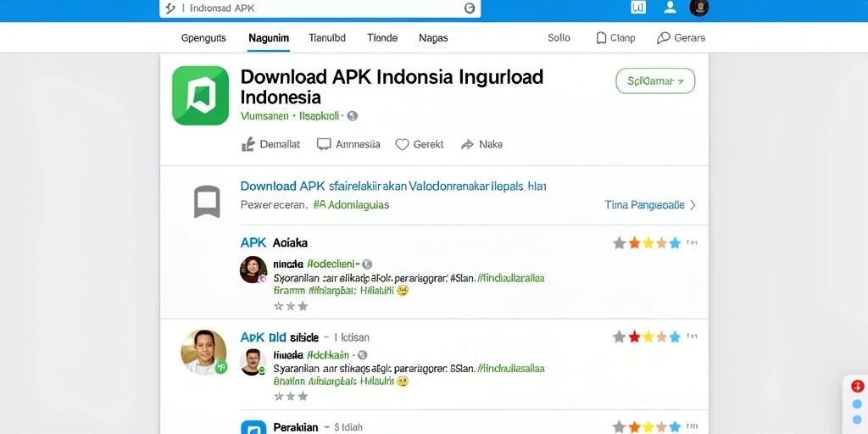868x434 pixels.
Task: Click the Sollo link in the navigation
Action: 559,38
